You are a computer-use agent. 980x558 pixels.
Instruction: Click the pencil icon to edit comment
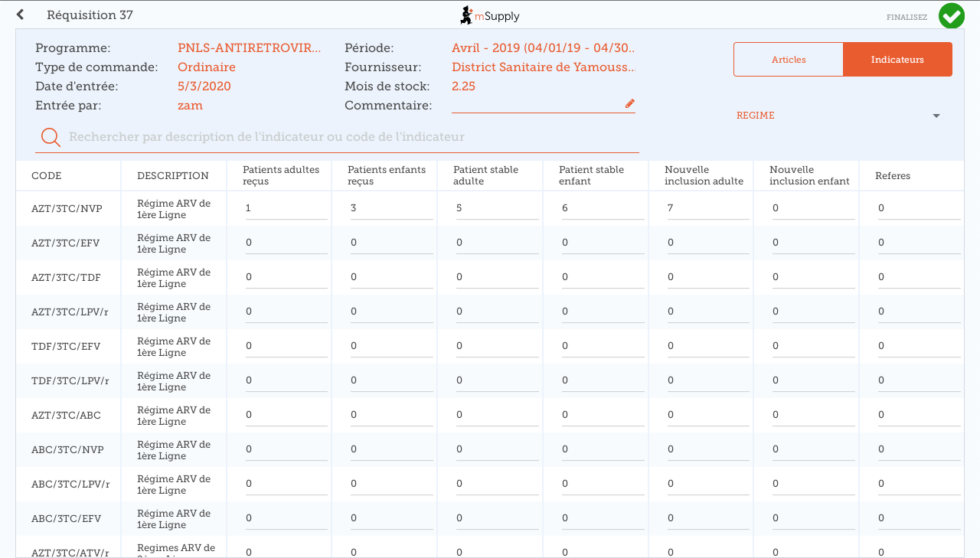click(x=630, y=103)
